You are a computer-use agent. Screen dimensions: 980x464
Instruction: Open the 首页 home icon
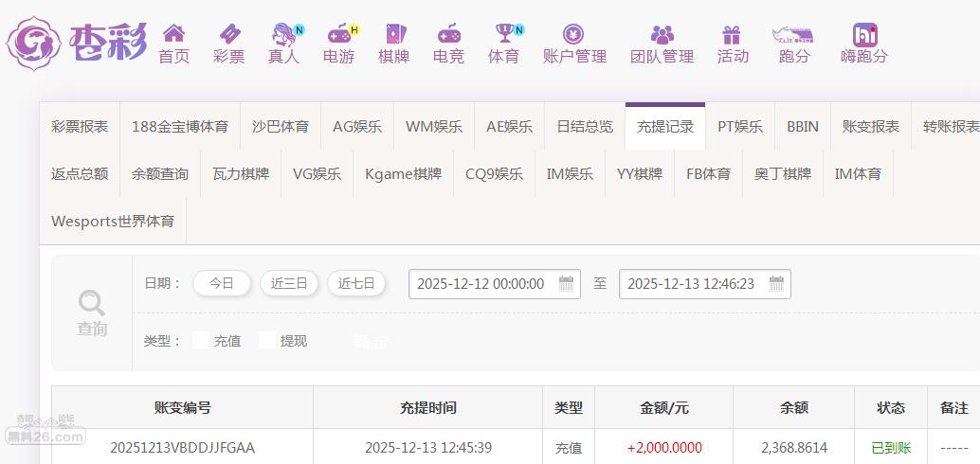tap(173, 34)
